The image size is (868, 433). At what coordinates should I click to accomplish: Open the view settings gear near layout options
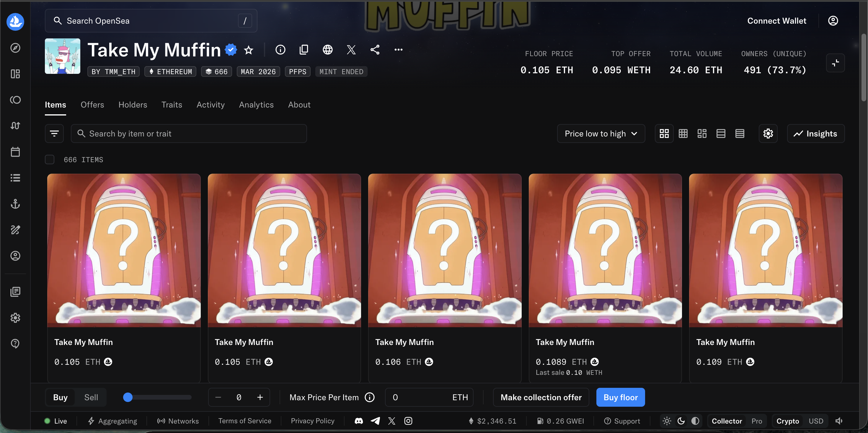tap(768, 133)
